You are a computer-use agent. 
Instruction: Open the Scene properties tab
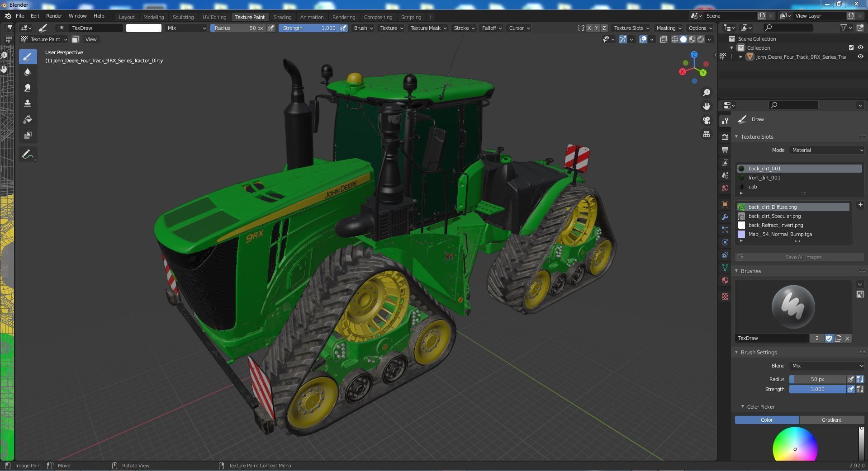[725, 175]
